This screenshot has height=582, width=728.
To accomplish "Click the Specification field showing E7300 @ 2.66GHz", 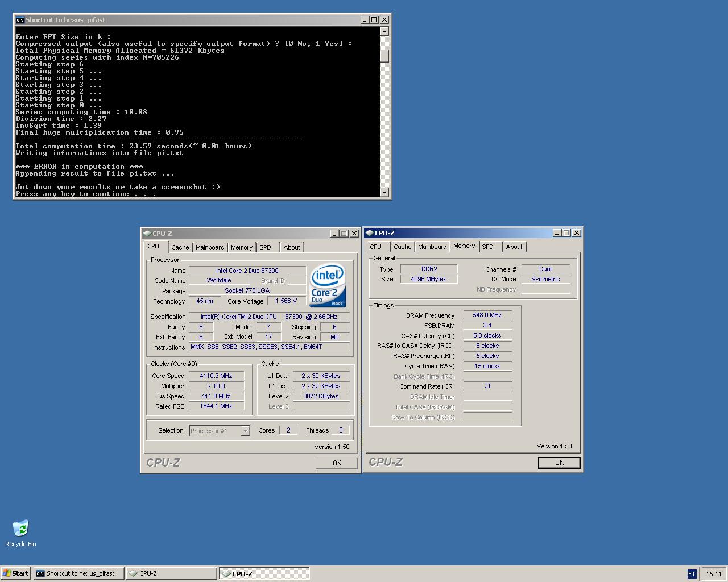I will [x=270, y=317].
